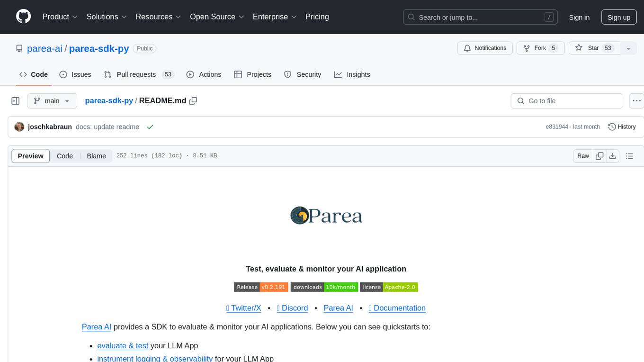Image resolution: width=644 pixels, height=362 pixels.
Task: Open the Release v0.2.191 badge
Action: tap(261, 287)
